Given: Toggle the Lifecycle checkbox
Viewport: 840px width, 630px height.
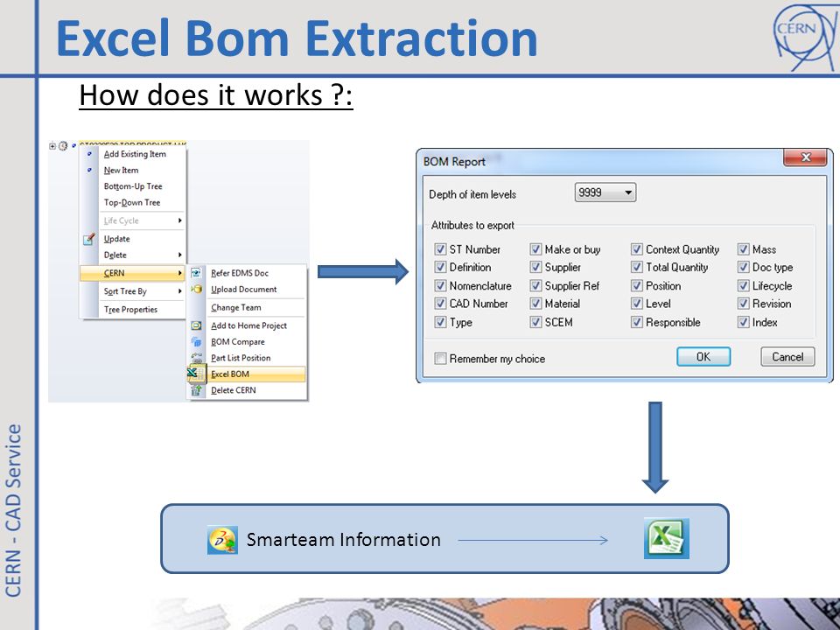Looking at the screenshot, I should coord(743,285).
